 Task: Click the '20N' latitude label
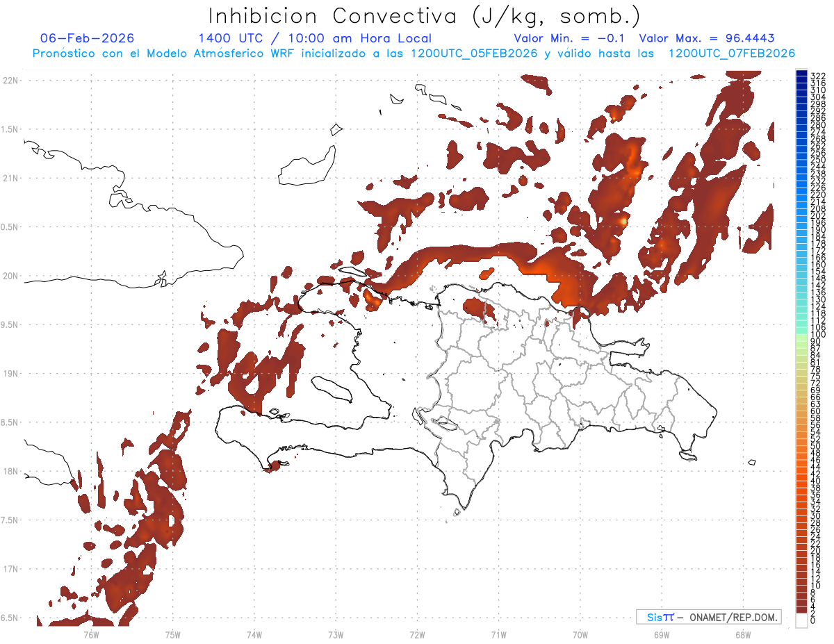click(x=10, y=276)
